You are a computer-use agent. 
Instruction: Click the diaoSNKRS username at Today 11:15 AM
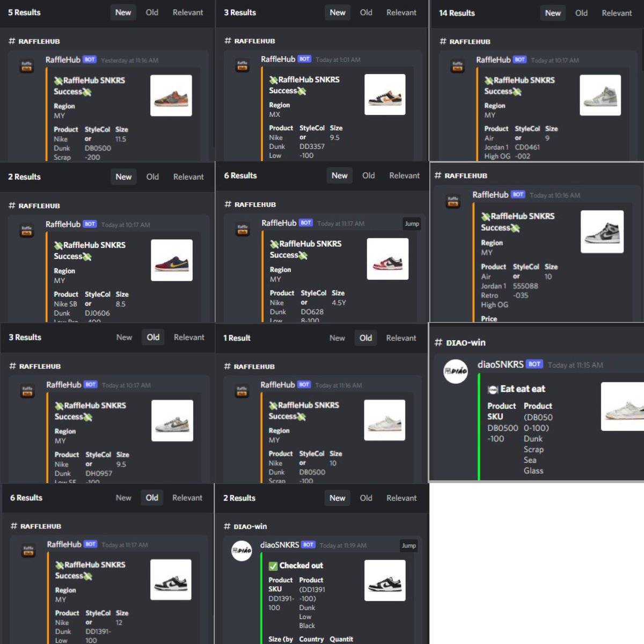pos(501,364)
